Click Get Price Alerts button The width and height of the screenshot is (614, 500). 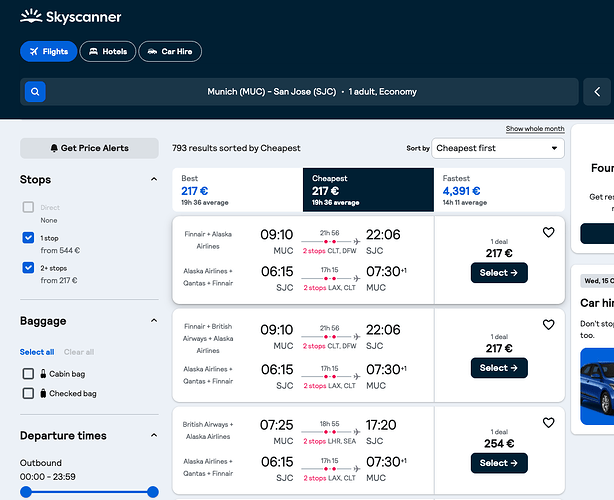point(89,148)
